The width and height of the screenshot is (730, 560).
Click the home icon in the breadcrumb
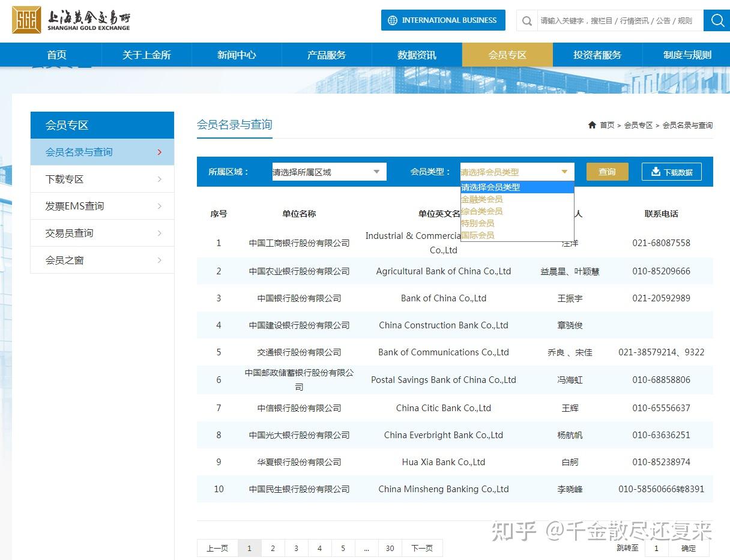click(592, 125)
